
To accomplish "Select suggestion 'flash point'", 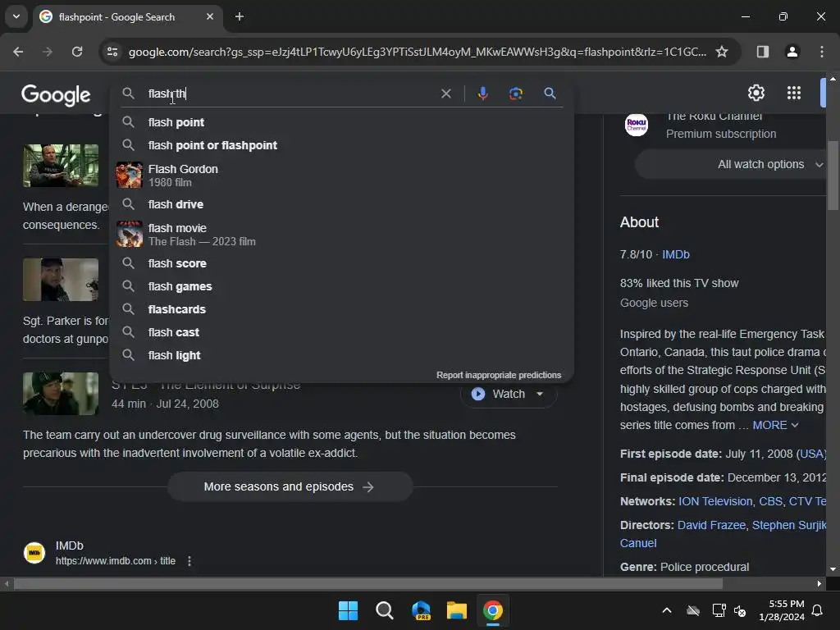I will click(x=342, y=122).
